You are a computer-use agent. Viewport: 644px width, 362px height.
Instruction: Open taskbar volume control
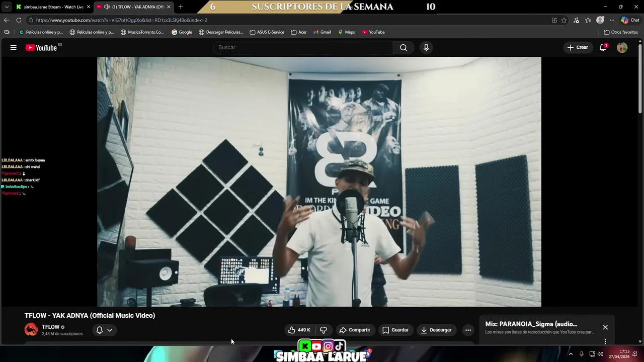(600, 354)
